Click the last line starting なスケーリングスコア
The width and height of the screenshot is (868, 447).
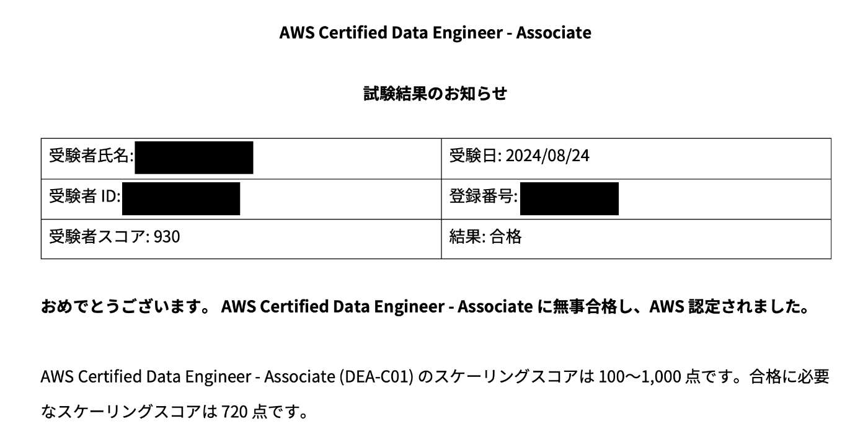pos(175,412)
